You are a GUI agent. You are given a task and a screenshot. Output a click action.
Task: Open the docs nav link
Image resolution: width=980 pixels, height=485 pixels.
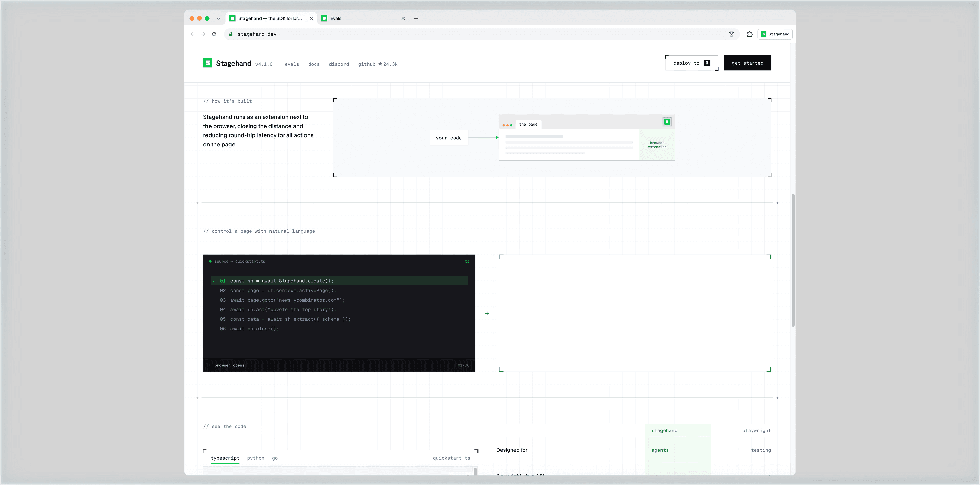(x=314, y=64)
